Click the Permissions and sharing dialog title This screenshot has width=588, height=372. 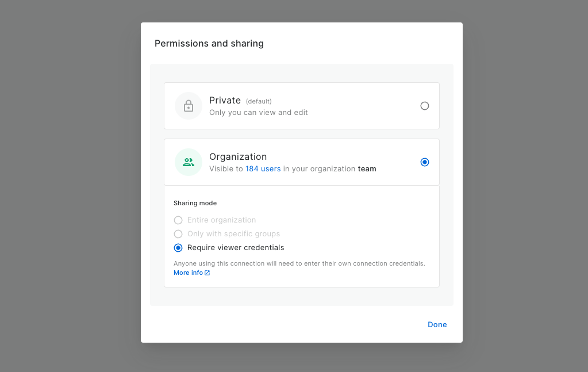[x=209, y=44]
